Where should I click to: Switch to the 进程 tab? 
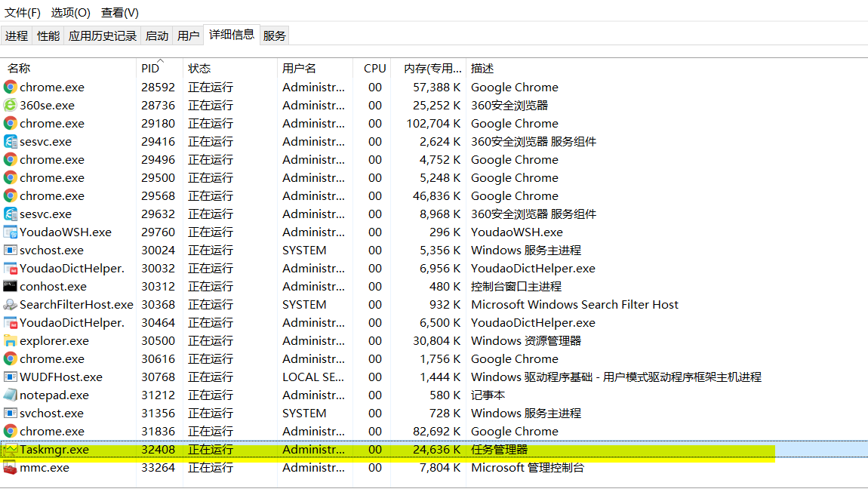pos(17,36)
